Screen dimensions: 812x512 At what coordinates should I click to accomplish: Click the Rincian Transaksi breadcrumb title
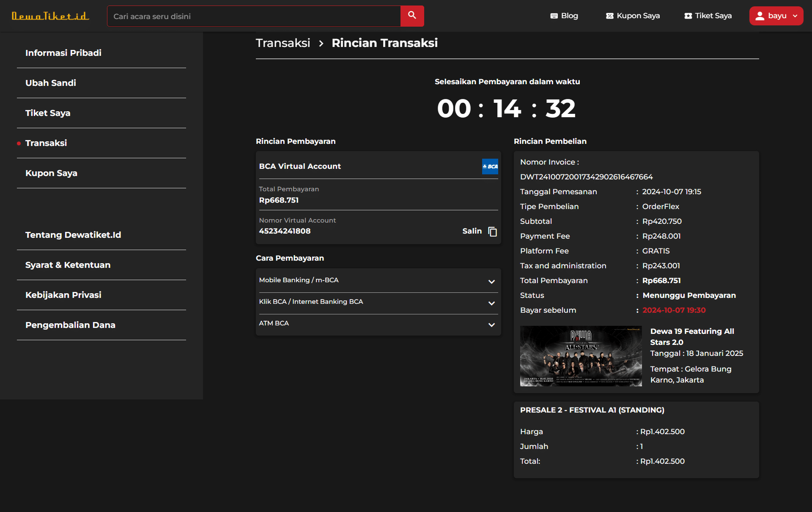point(384,43)
